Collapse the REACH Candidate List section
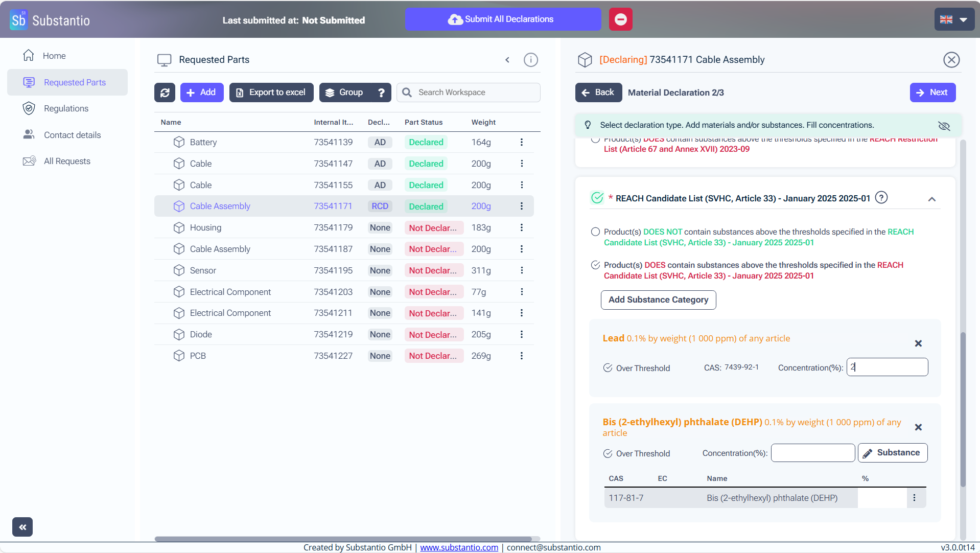This screenshot has height=553, width=980. click(x=931, y=199)
